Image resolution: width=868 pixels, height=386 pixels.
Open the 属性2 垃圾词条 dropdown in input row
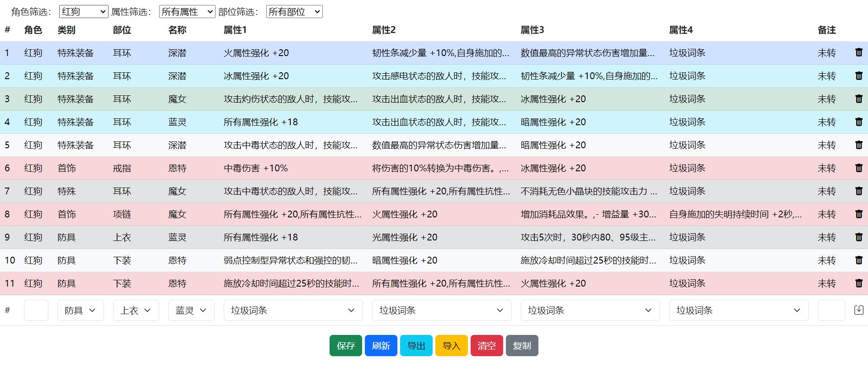pos(442,311)
